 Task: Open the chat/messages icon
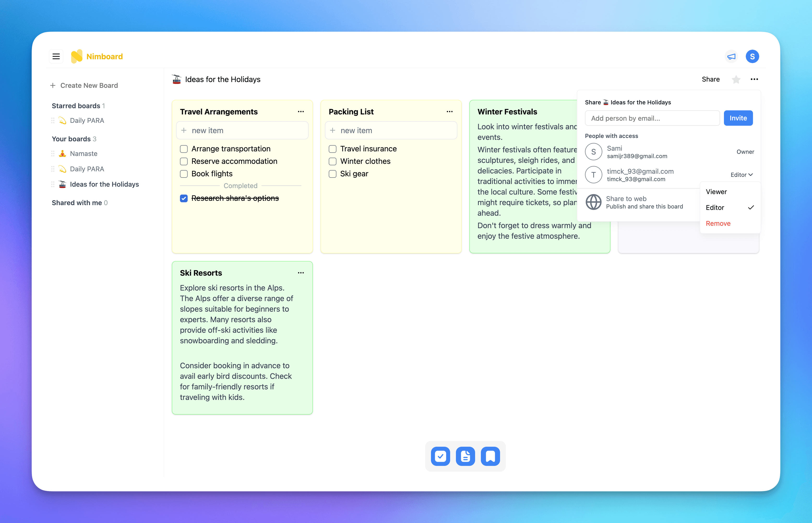[731, 56]
